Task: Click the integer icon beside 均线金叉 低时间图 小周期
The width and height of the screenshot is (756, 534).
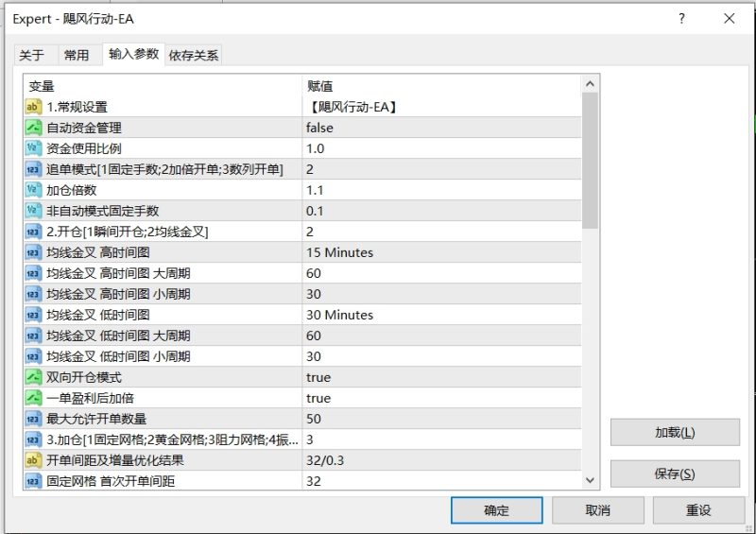Action: [33, 356]
